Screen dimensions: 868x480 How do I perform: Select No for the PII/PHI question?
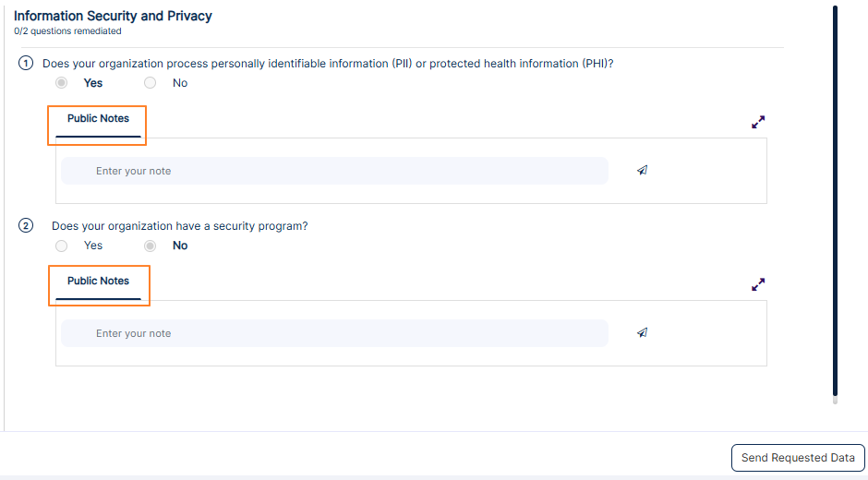(x=151, y=83)
